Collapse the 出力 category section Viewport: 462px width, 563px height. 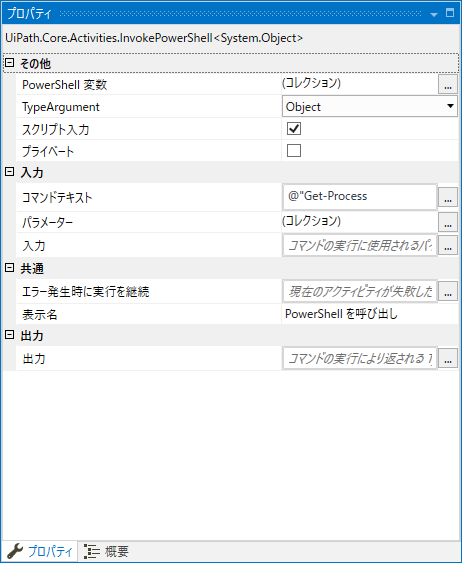[9, 335]
